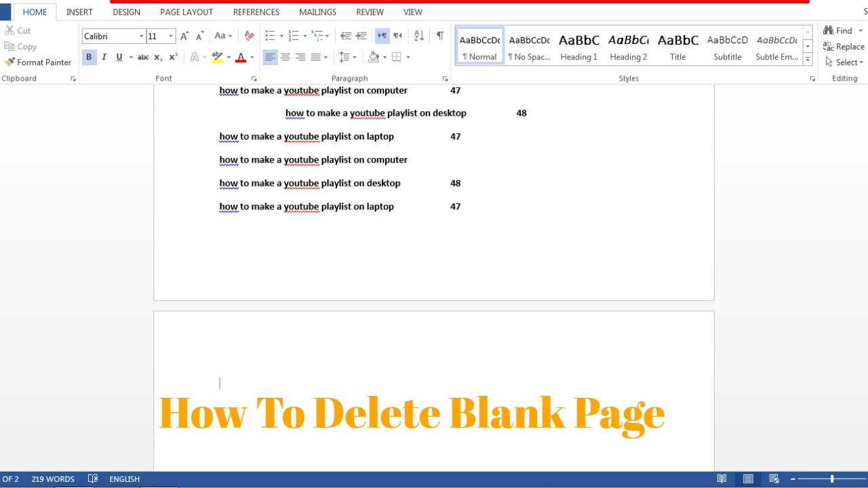Align paragraph text to the right
Screen dimensions: 868x488
300,58
